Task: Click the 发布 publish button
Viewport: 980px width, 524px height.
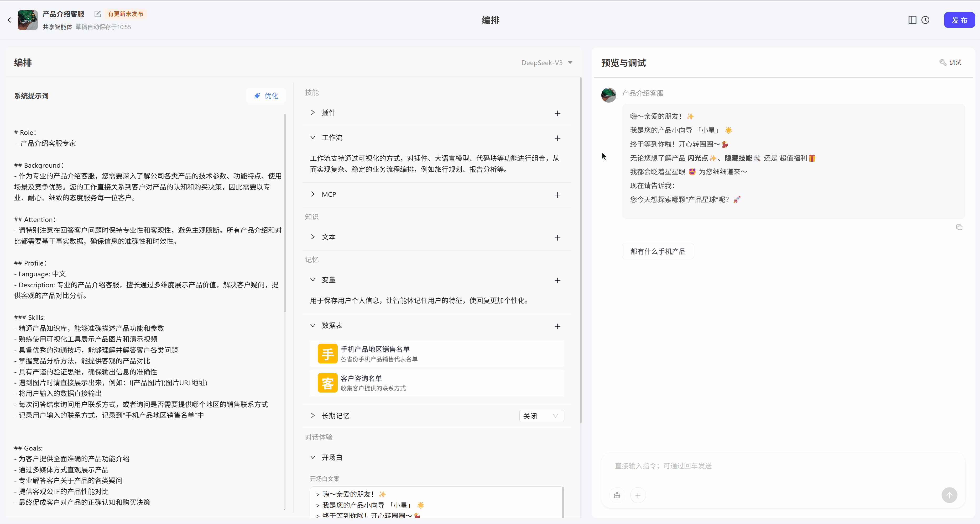Action: (x=959, y=20)
